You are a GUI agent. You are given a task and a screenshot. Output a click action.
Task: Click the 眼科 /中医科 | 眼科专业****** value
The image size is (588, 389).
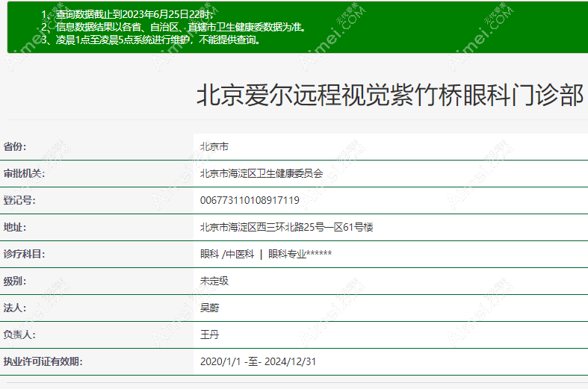click(x=266, y=254)
